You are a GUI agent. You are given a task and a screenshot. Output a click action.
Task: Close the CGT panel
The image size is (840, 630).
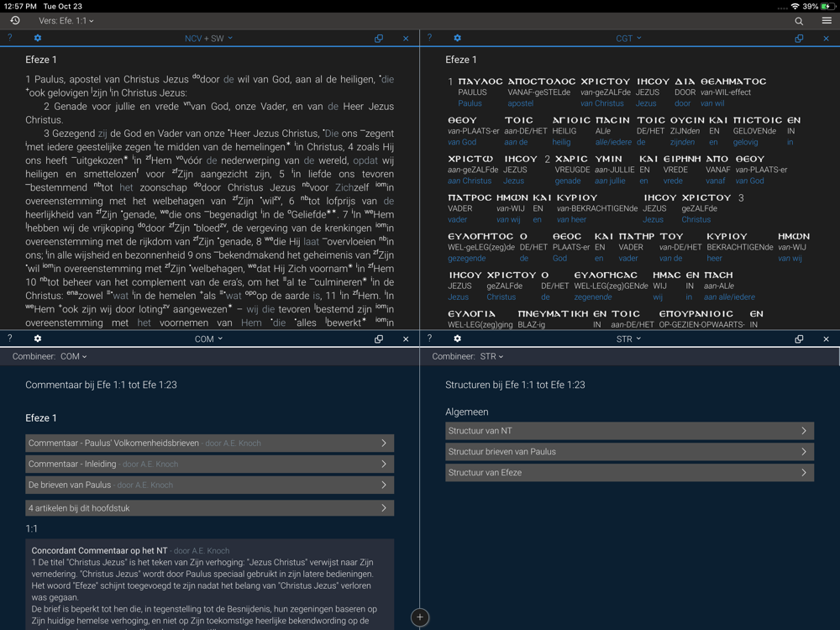point(826,39)
